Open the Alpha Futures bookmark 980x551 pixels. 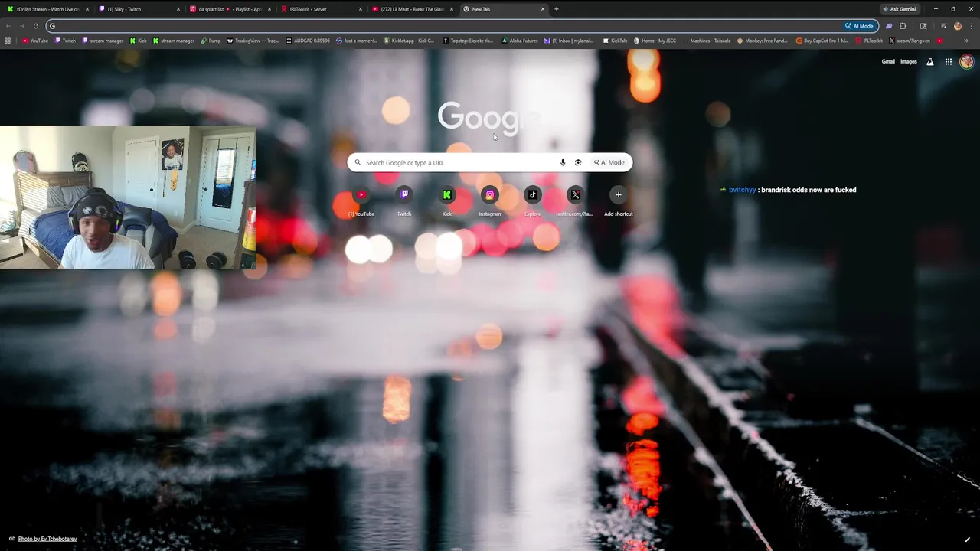point(520,41)
